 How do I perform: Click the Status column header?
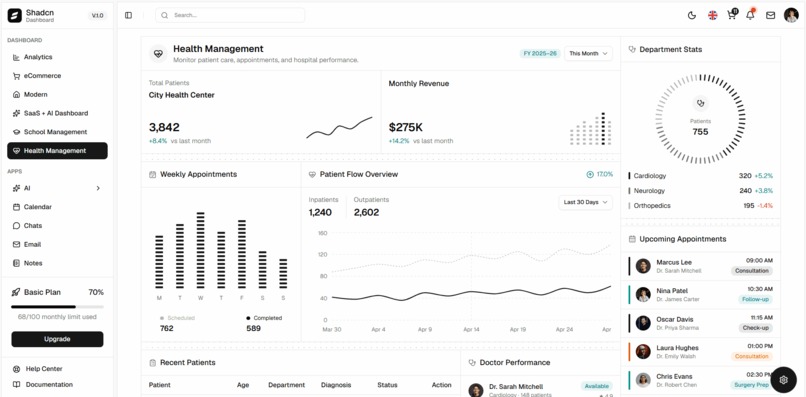click(x=387, y=385)
